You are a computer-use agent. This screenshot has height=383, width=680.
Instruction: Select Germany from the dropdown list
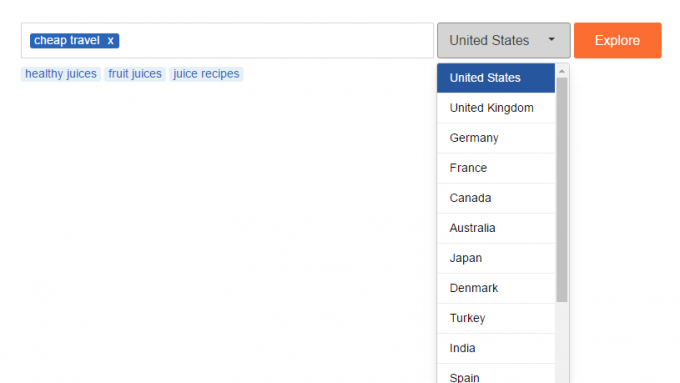(x=496, y=138)
